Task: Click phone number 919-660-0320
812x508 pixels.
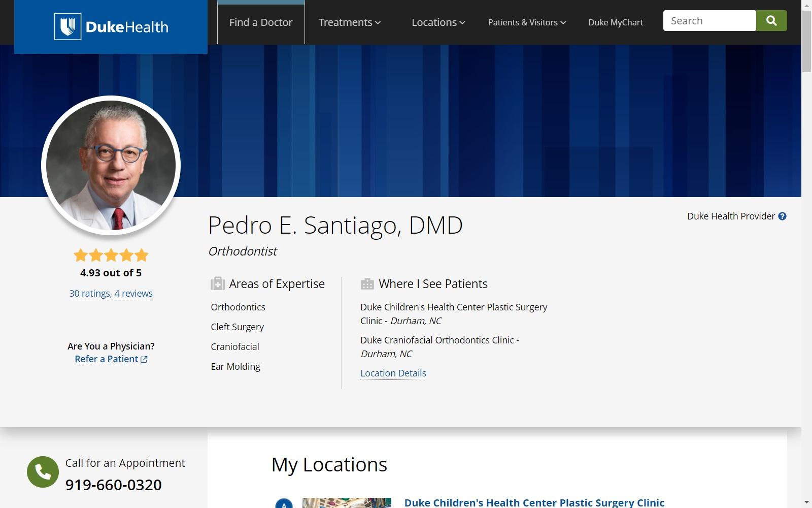Action: [x=114, y=485]
